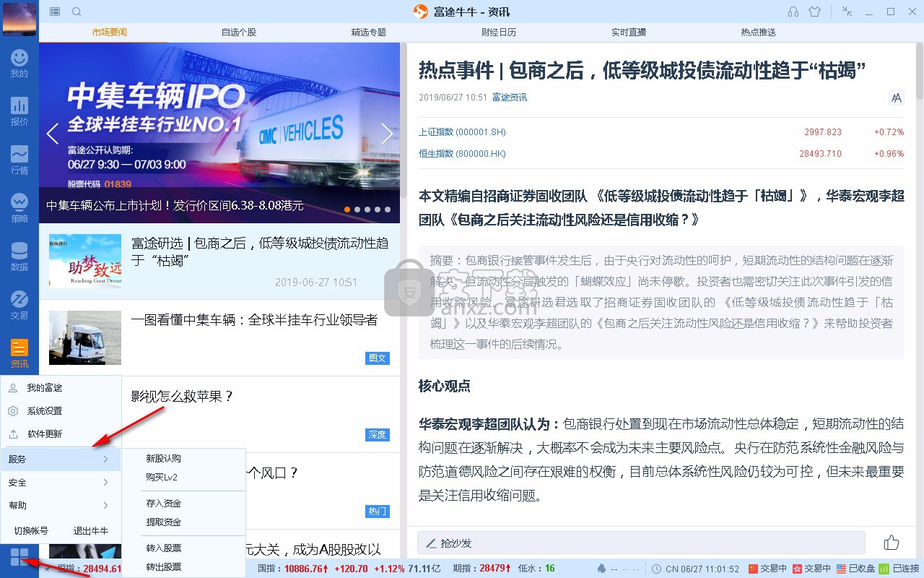Click the Hong Kong flag 交易中 status
The image size is (924, 578).
click(x=812, y=569)
